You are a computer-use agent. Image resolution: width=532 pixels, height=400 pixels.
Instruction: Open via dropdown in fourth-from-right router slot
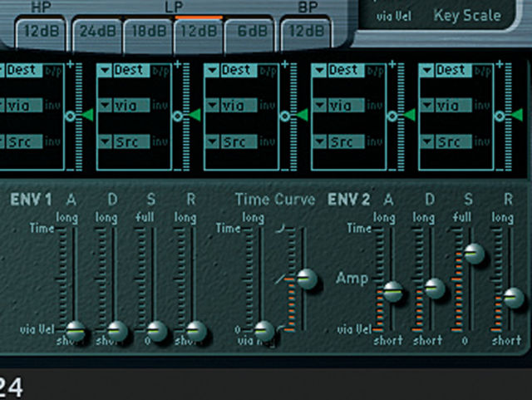click(124, 106)
